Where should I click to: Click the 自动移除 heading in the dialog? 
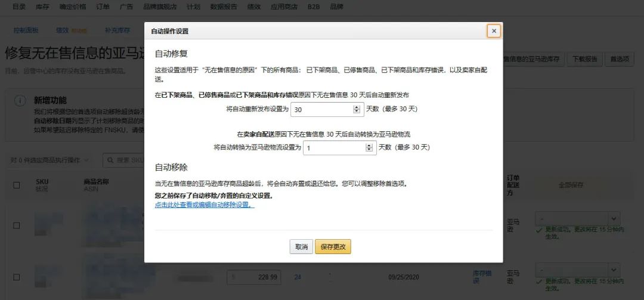coord(171,167)
